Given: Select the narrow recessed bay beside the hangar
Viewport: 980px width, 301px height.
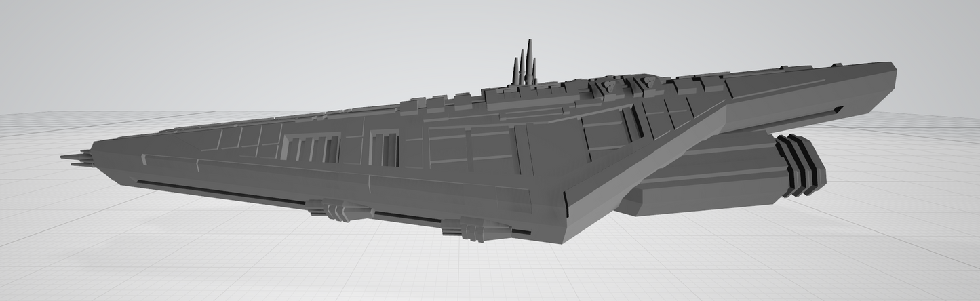Looking at the screenshot, I should 385,148.
